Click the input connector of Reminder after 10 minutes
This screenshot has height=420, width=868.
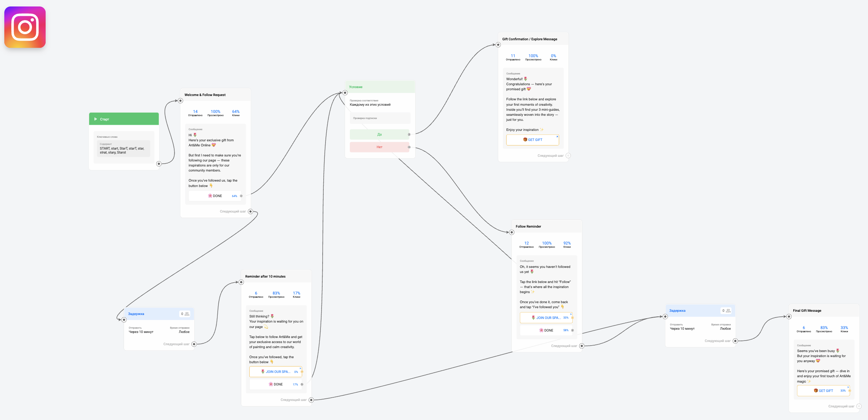[241, 282]
